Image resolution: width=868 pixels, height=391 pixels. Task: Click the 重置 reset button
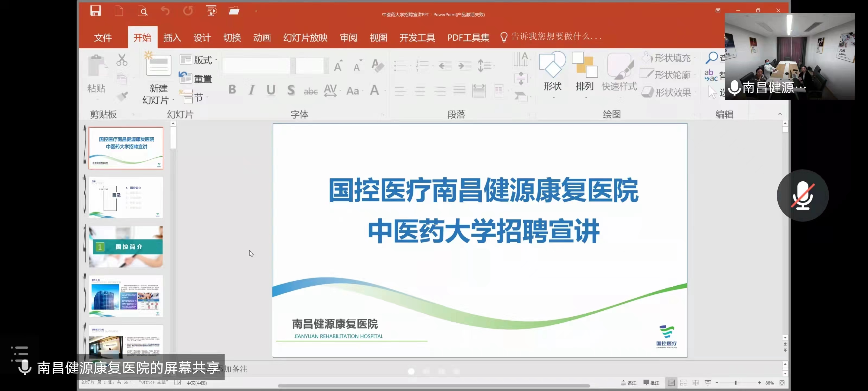pyautogui.click(x=195, y=78)
